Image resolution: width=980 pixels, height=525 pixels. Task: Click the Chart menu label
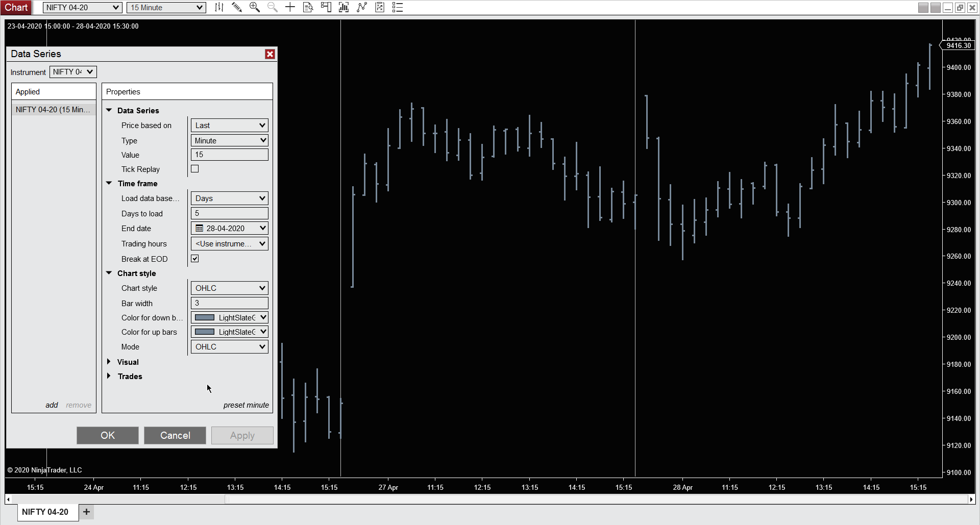click(x=16, y=7)
